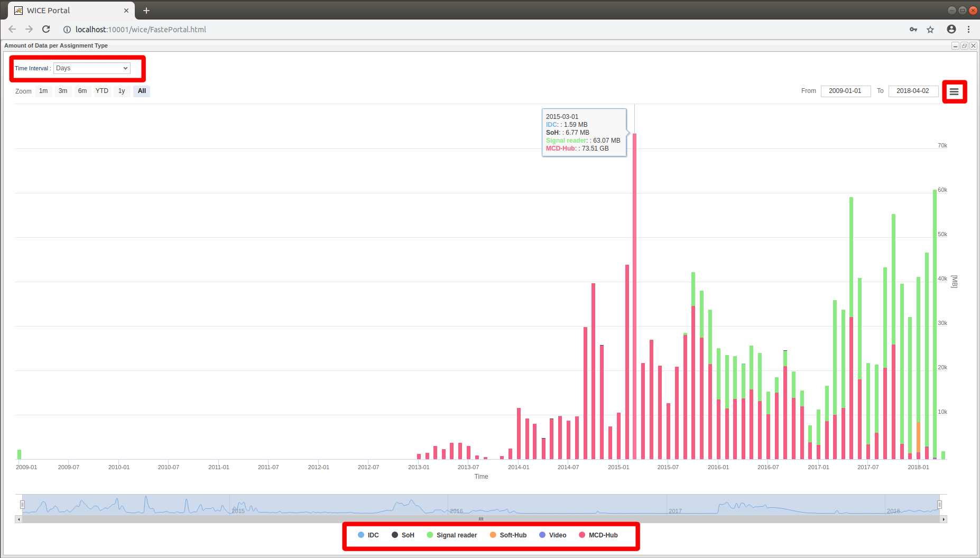The image size is (980, 558).
Task: Go back with the browser back arrow
Action: (12, 30)
